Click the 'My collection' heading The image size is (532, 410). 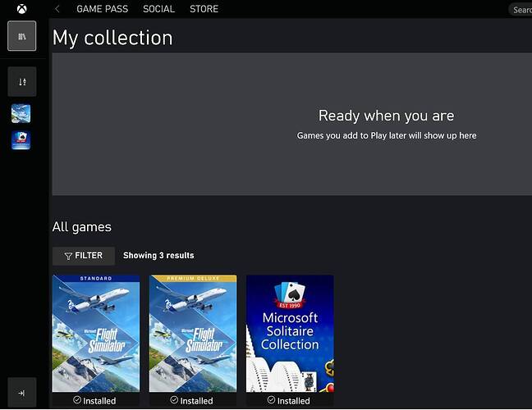coord(112,38)
